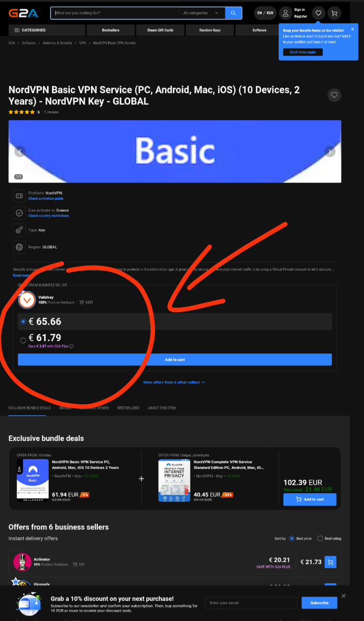The height and width of the screenshot is (621, 364).
Task: Open the shopping cart icon in header
Action: click(335, 13)
